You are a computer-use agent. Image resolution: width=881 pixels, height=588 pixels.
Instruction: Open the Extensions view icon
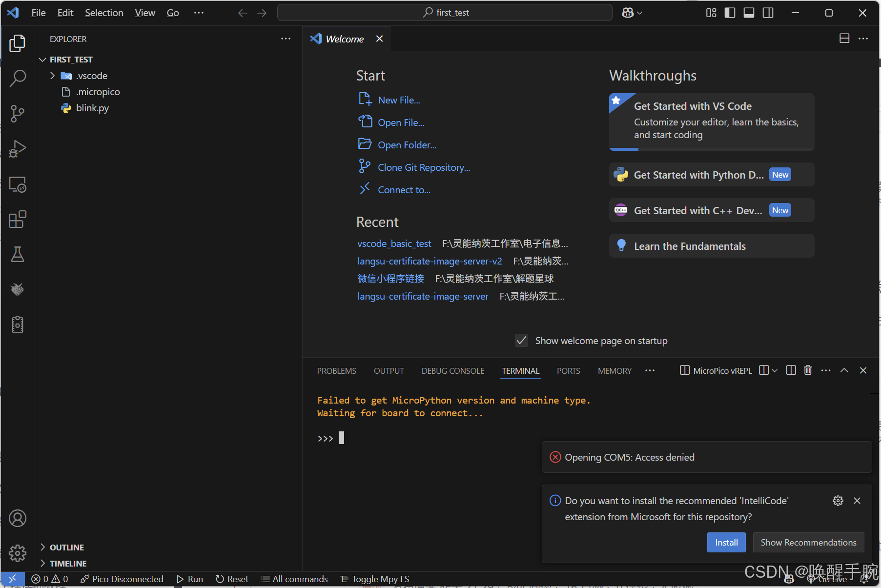18,220
